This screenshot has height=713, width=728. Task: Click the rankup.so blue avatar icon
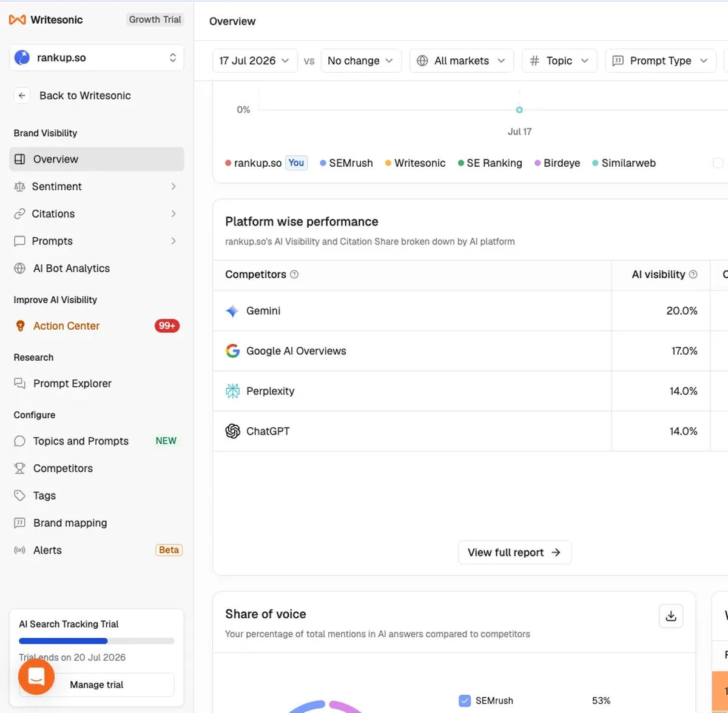tap(22, 58)
